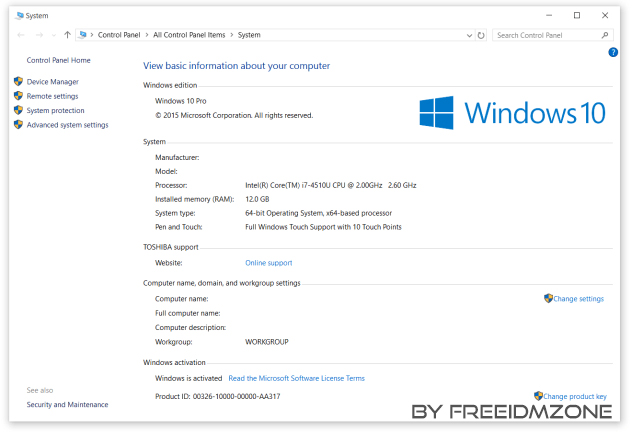Click the System window title icon
Screen dimensions: 632x433
tap(19, 16)
